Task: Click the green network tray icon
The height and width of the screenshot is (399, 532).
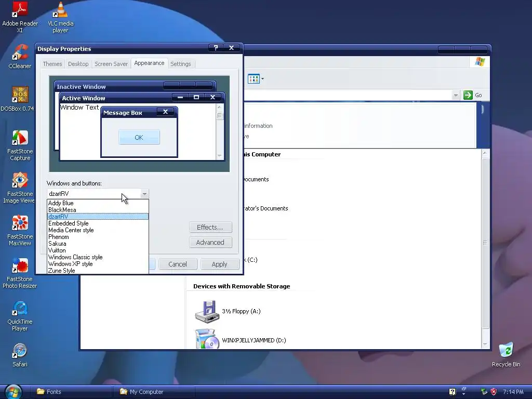Action: point(484,392)
